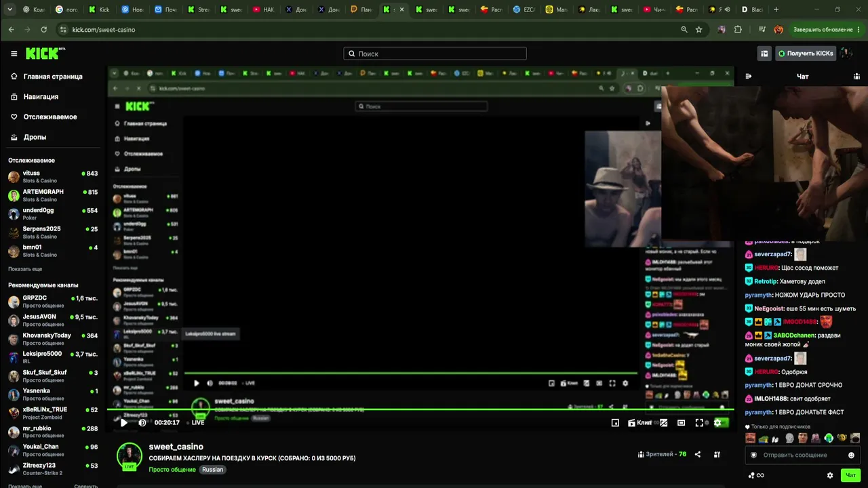Switch to the Black browser tab
Viewport: 868px width, 488px height.
(751, 9)
